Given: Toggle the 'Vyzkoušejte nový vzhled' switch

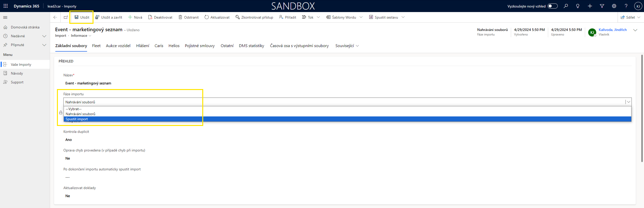Looking at the screenshot, I should (552, 6).
